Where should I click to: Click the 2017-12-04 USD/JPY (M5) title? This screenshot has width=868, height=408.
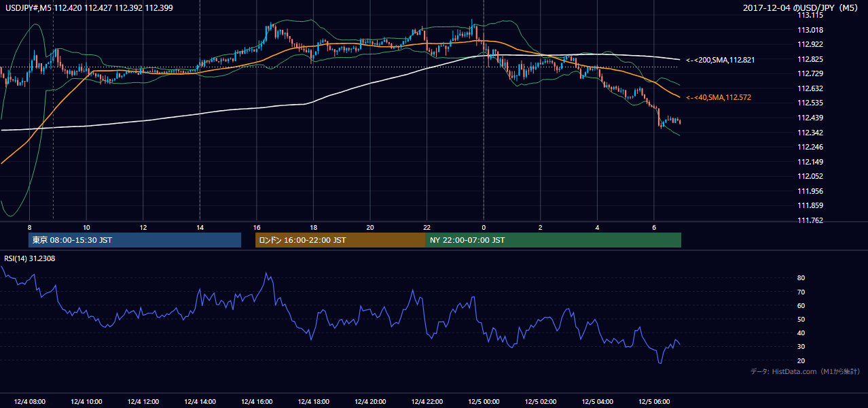(801, 7)
